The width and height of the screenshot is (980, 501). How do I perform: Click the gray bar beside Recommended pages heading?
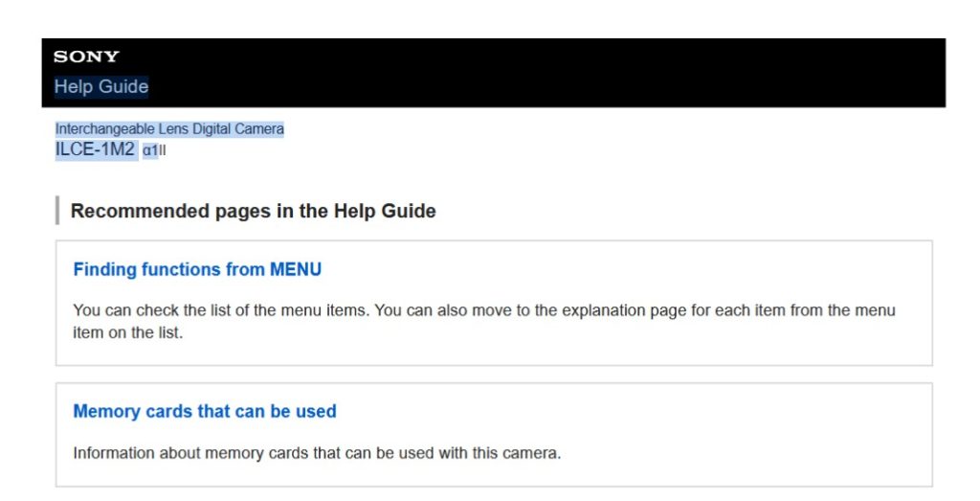pos(57,211)
